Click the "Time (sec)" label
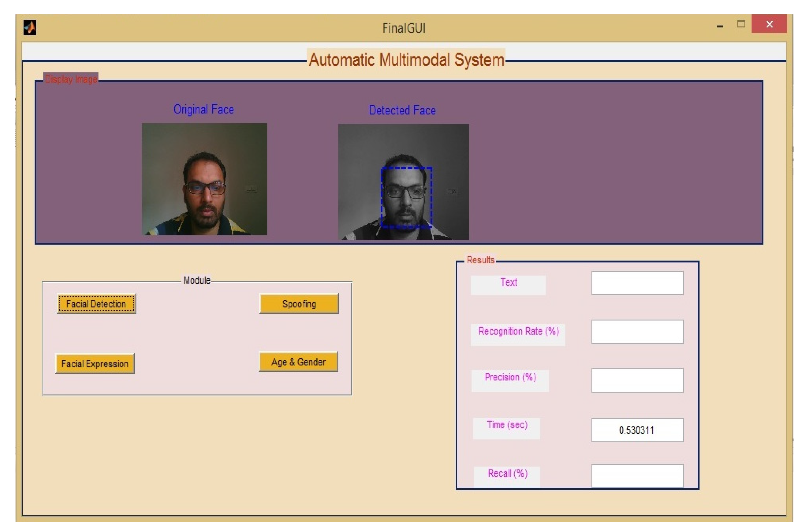 [507, 425]
